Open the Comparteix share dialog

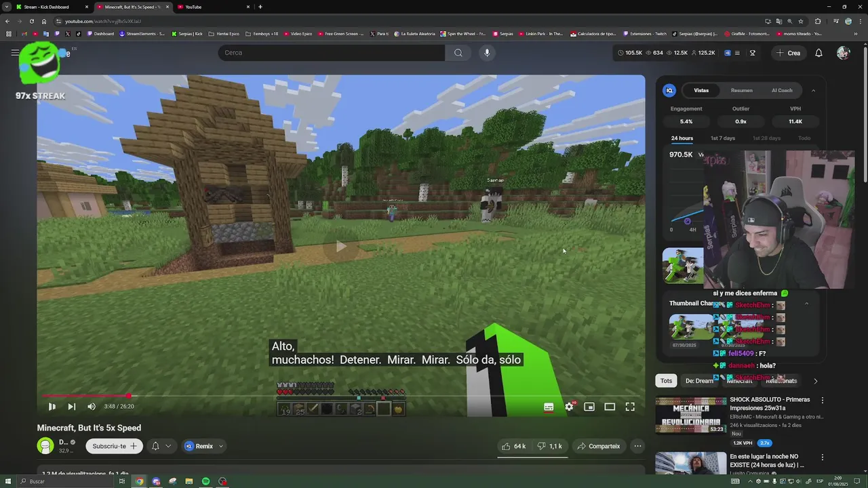pyautogui.click(x=599, y=446)
